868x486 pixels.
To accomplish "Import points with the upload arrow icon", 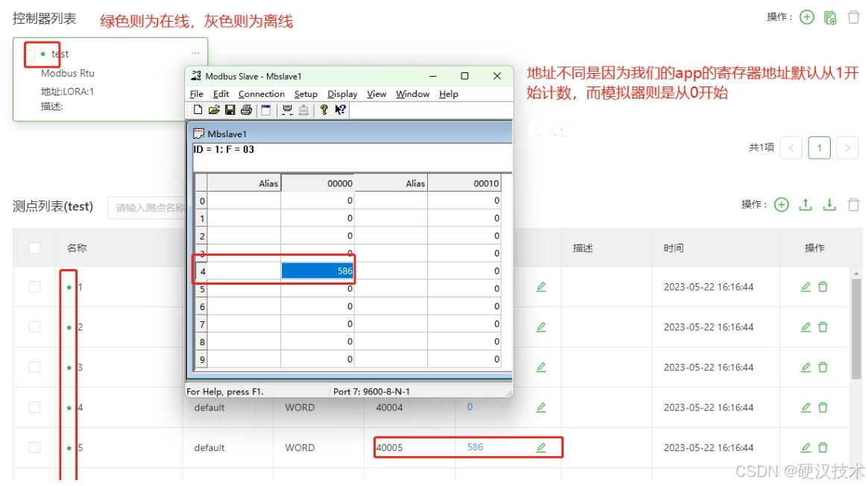I will point(805,205).
